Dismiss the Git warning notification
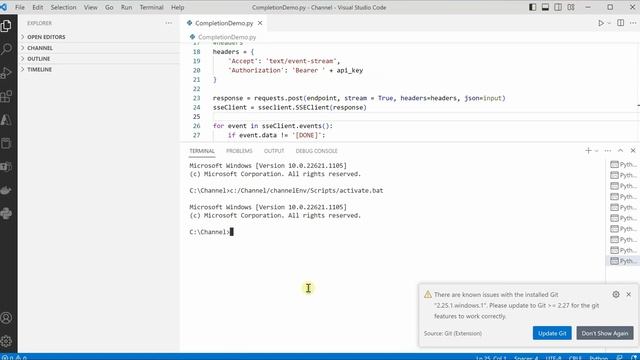 pos(629,294)
